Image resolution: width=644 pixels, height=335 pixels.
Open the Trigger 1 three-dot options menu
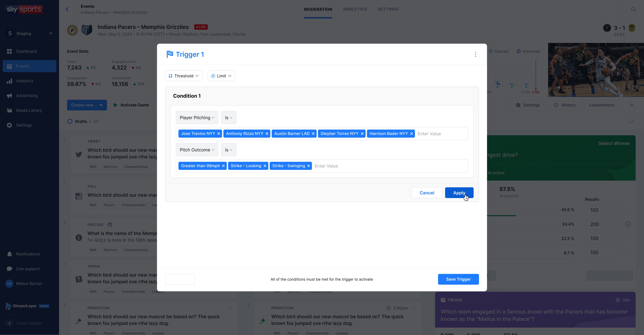click(476, 54)
